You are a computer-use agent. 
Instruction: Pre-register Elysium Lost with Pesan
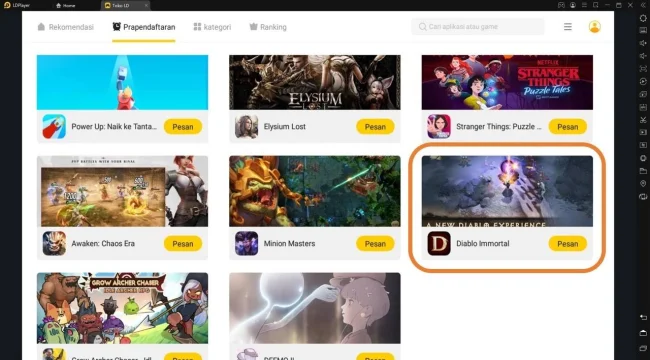coord(375,127)
